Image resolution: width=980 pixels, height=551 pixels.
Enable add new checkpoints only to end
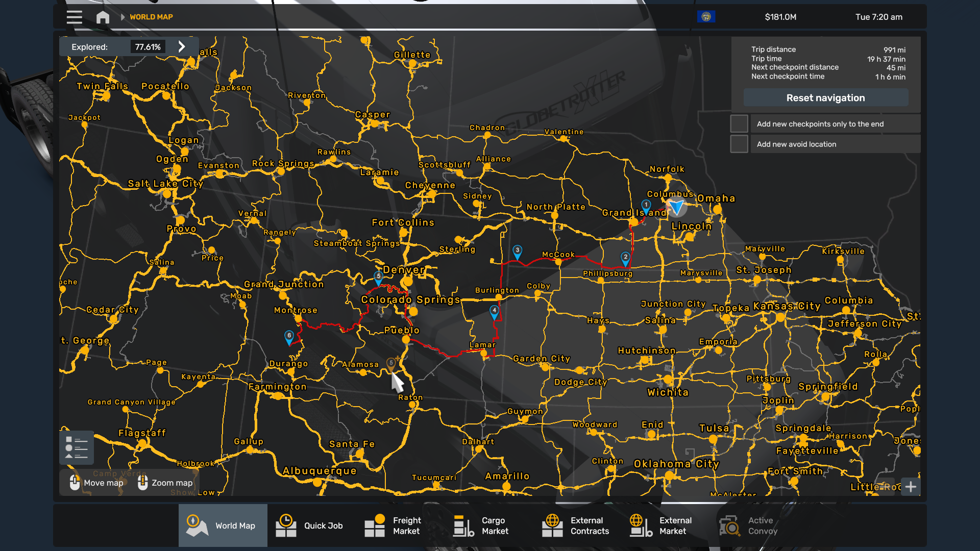pos(739,124)
